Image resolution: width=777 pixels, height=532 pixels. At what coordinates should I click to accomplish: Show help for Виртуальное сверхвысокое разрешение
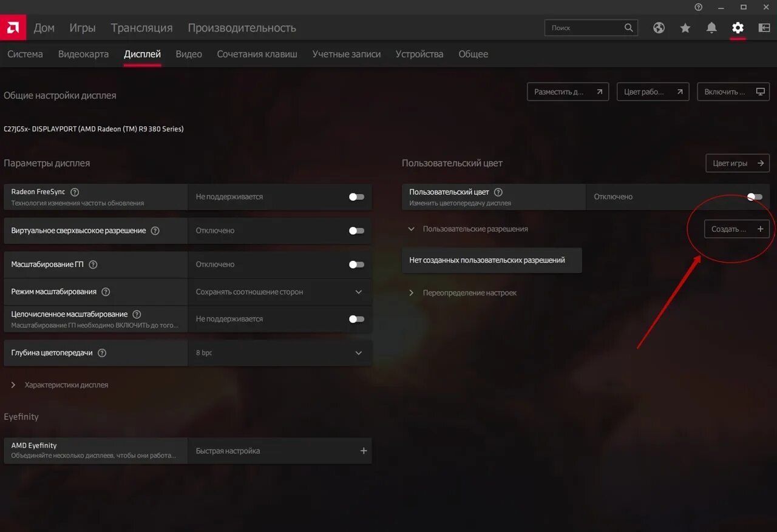point(155,231)
